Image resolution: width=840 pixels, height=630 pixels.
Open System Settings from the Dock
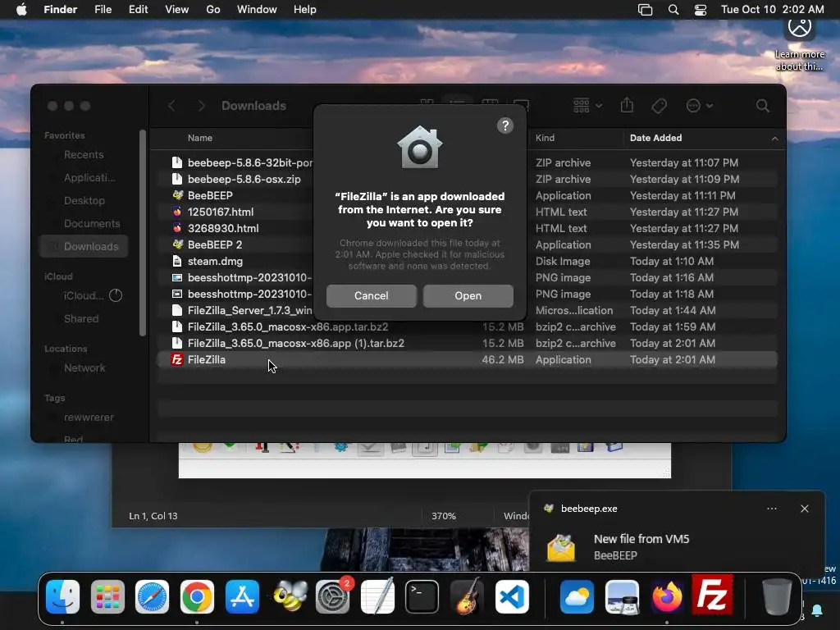point(333,596)
